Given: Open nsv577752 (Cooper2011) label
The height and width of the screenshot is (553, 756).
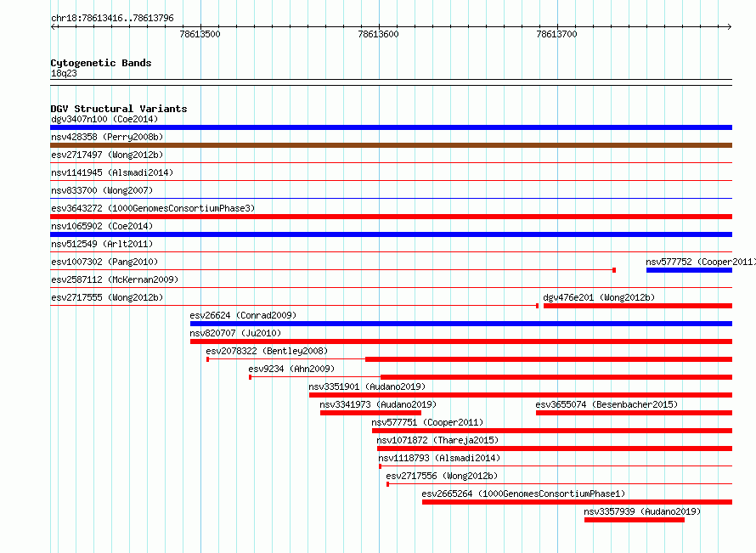Looking at the screenshot, I should click(700, 262).
